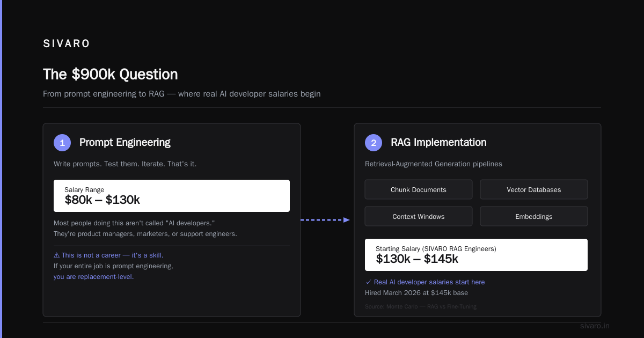Click the "$80k – $130k" salary value
Viewport: 644px width, 338px height.
(x=103, y=200)
